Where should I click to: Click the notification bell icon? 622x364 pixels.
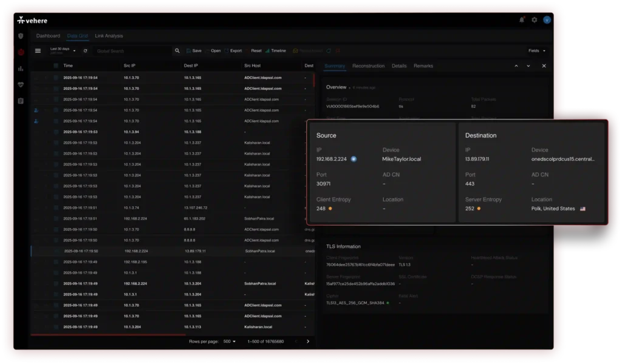pyautogui.click(x=521, y=19)
